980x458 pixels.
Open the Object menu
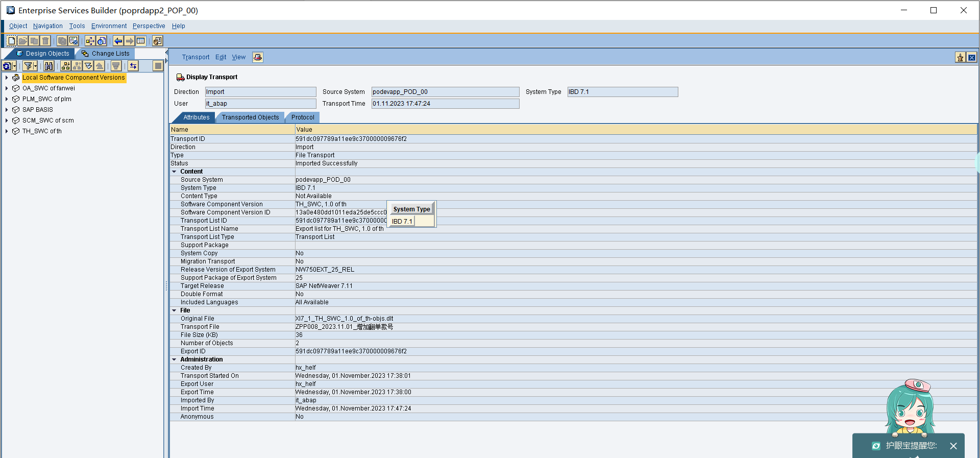click(x=18, y=26)
